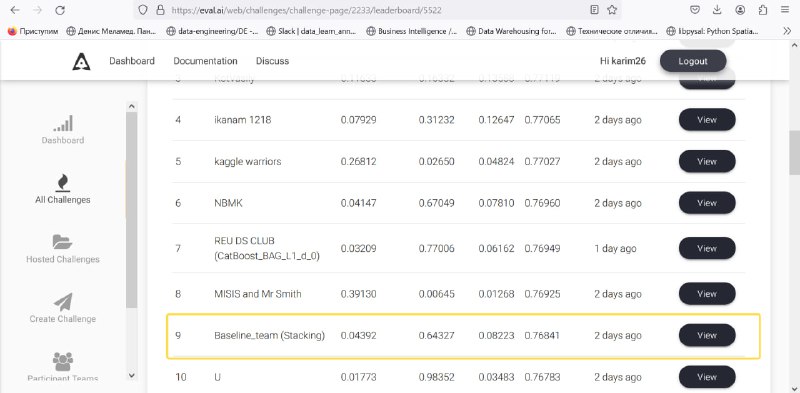Focus the eval.ai URL address field
Screen dimensions: 800x393
click(x=378, y=10)
